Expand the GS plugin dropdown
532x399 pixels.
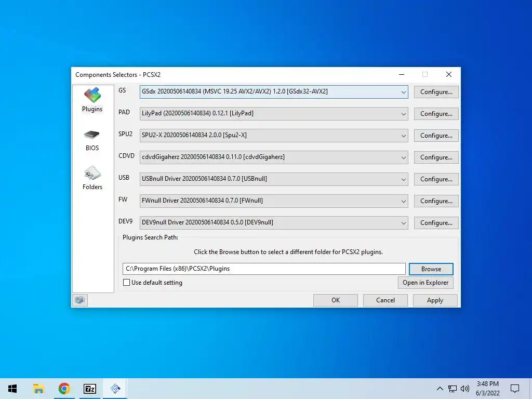[403, 92]
